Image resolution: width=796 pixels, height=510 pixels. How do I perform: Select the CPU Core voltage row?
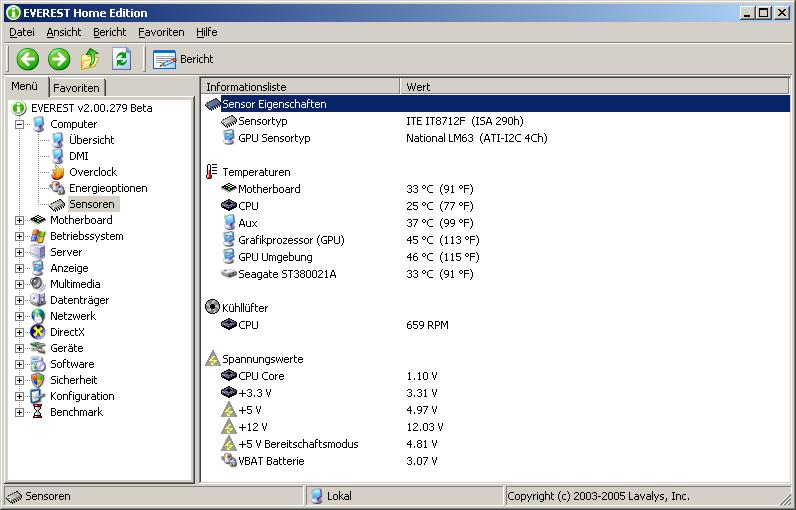(496, 376)
